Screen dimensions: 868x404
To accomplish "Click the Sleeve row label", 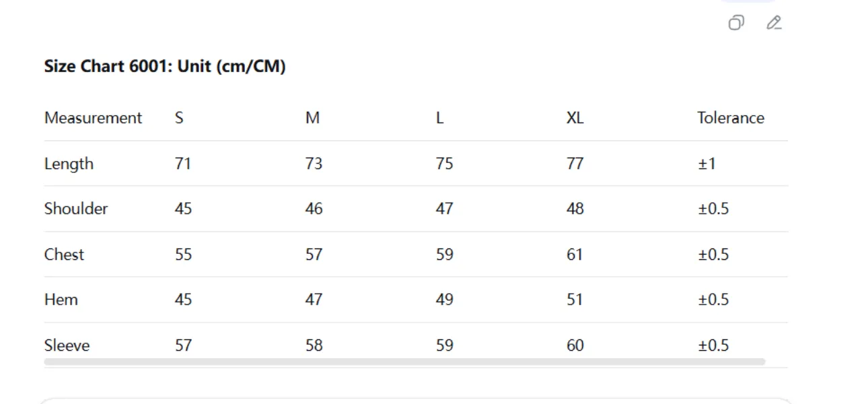I will point(67,345).
